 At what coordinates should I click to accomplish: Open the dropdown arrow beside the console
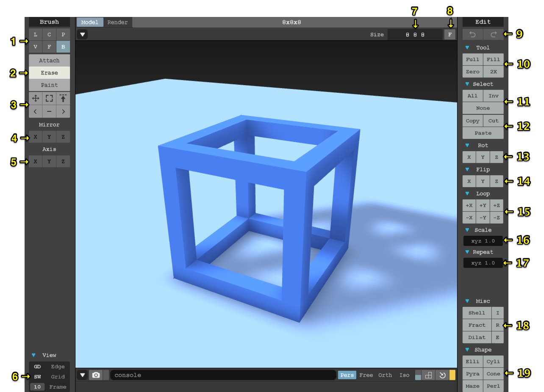point(83,375)
